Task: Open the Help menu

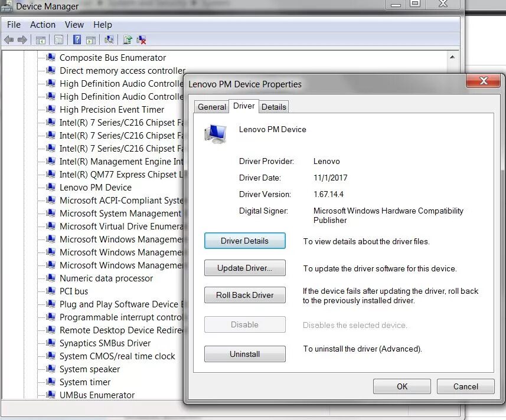Action: coord(103,25)
